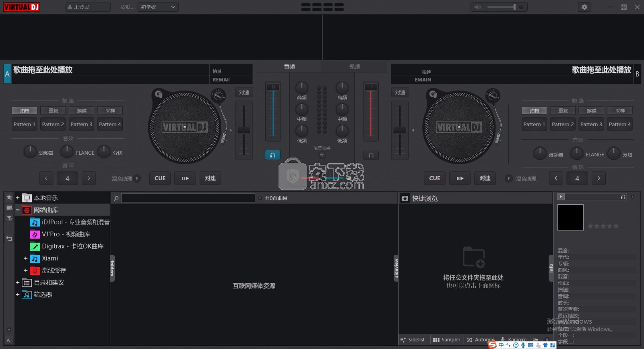Click deck A CUE button
Screen dimensions: 644x349
point(160,178)
